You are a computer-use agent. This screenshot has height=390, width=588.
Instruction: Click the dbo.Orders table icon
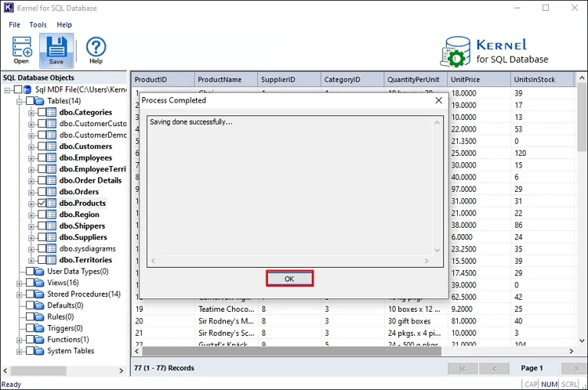pos(52,192)
